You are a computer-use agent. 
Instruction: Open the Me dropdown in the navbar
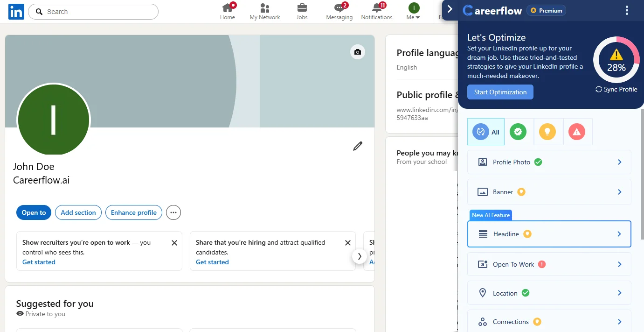(x=413, y=13)
